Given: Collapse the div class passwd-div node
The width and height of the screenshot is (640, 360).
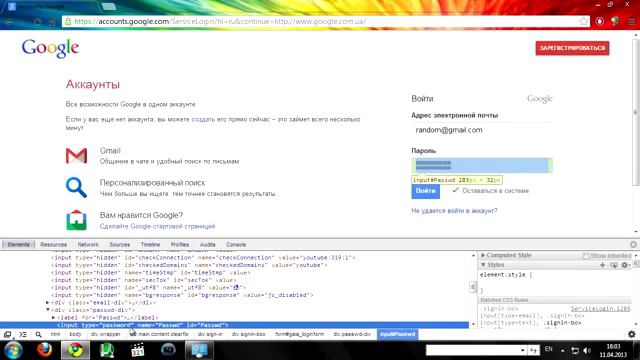Looking at the screenshot, I should (x=48, y=310).
